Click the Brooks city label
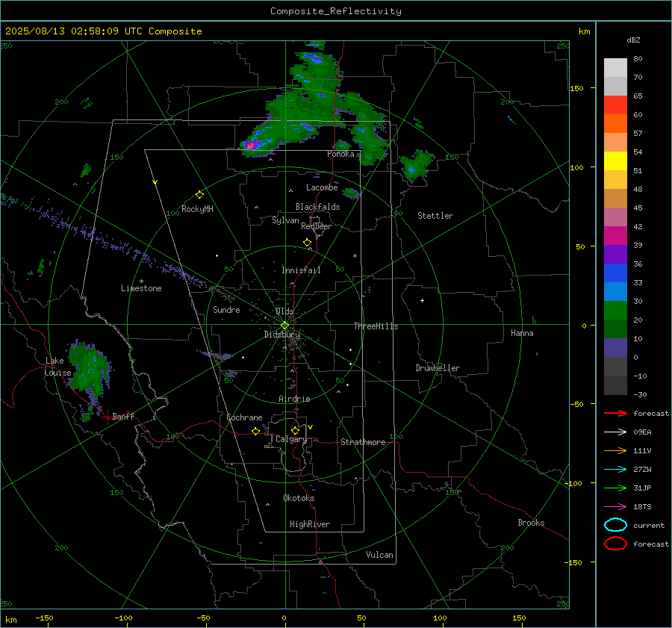 click(531, 523)
